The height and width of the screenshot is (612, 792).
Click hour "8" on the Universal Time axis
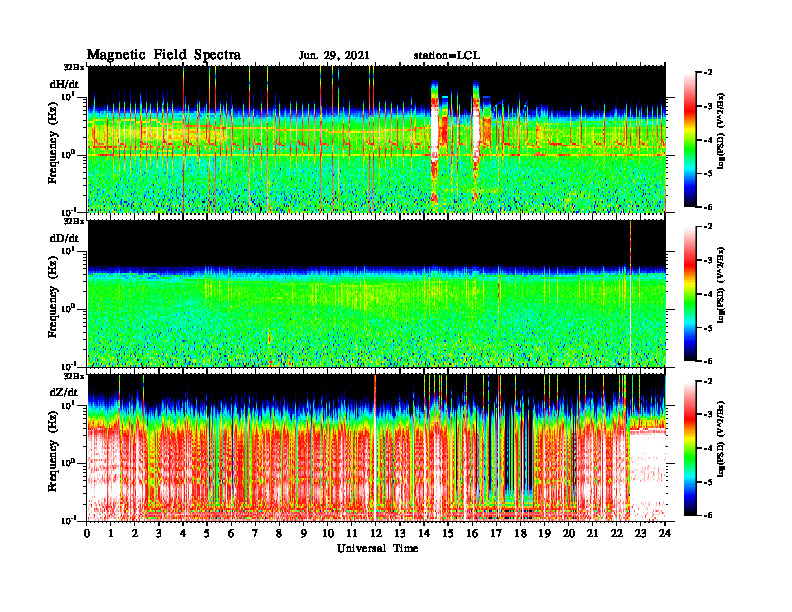click(x=280, y=534)
